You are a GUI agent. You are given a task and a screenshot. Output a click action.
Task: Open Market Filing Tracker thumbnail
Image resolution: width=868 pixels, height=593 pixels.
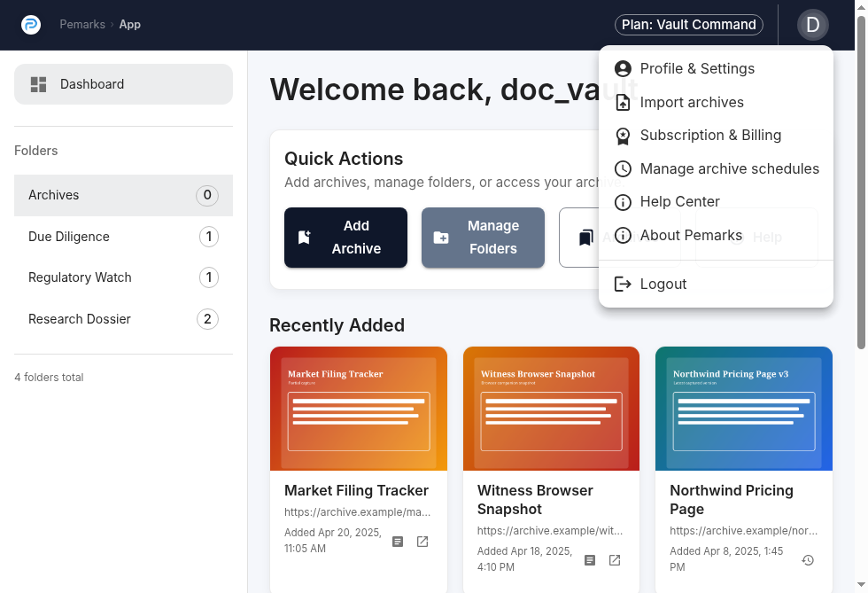point(359,409)
